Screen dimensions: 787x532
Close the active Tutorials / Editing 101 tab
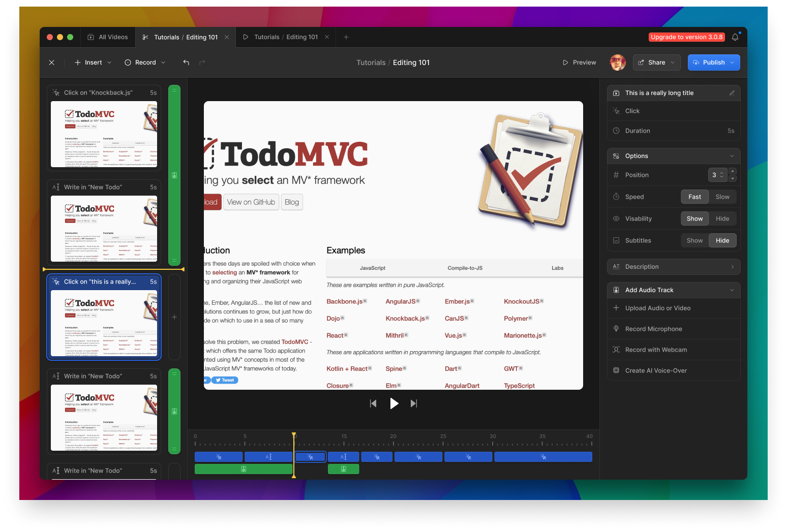tap(227, 37)
